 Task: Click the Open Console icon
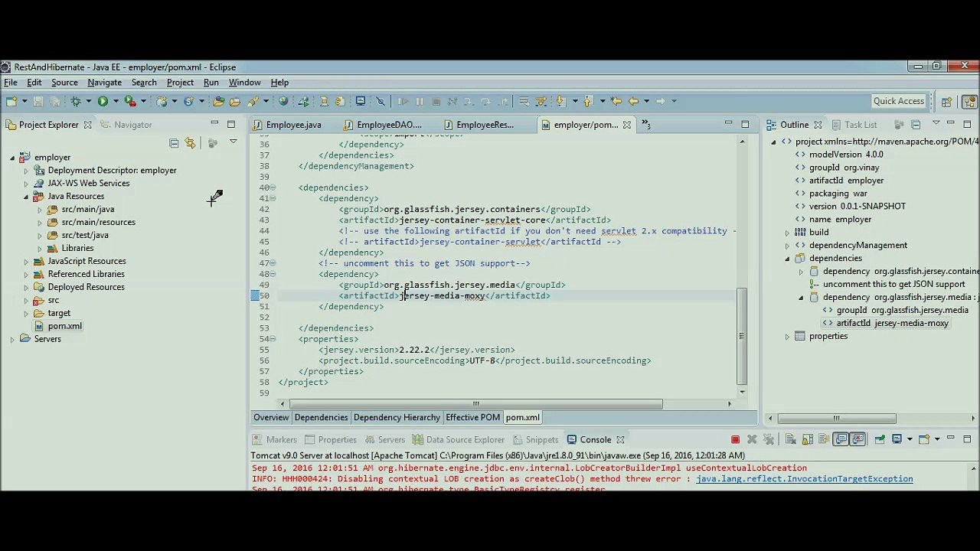tap(924, 439)
